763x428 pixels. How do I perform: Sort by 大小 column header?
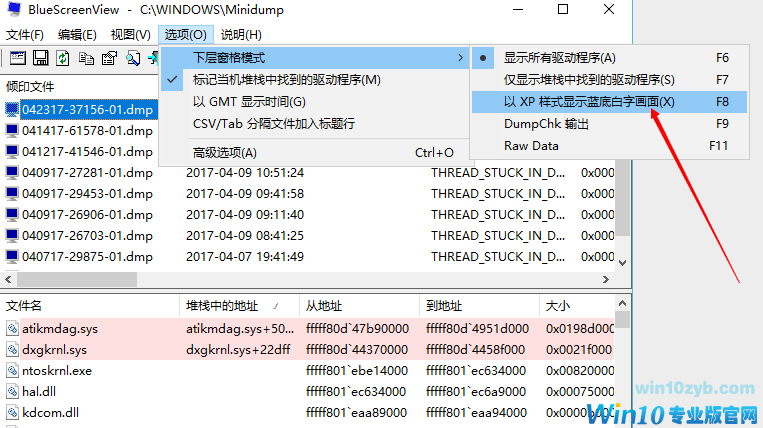pos(577,306)
